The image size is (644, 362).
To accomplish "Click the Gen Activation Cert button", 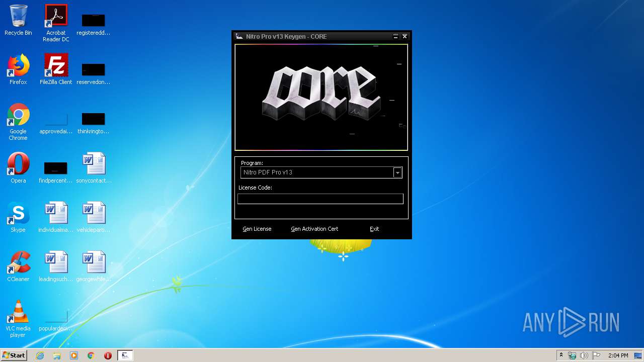I will click(x=314, y=229).
